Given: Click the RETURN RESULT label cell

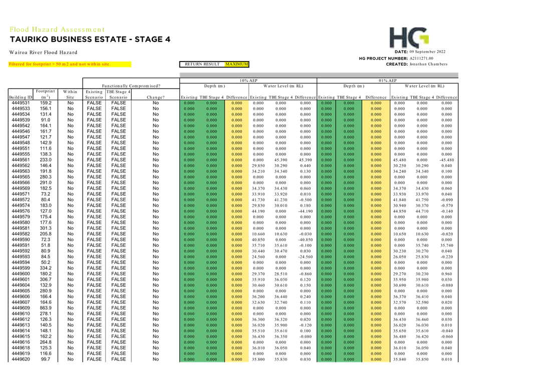Looking at the screenshot, I should [x=202, y=64].
